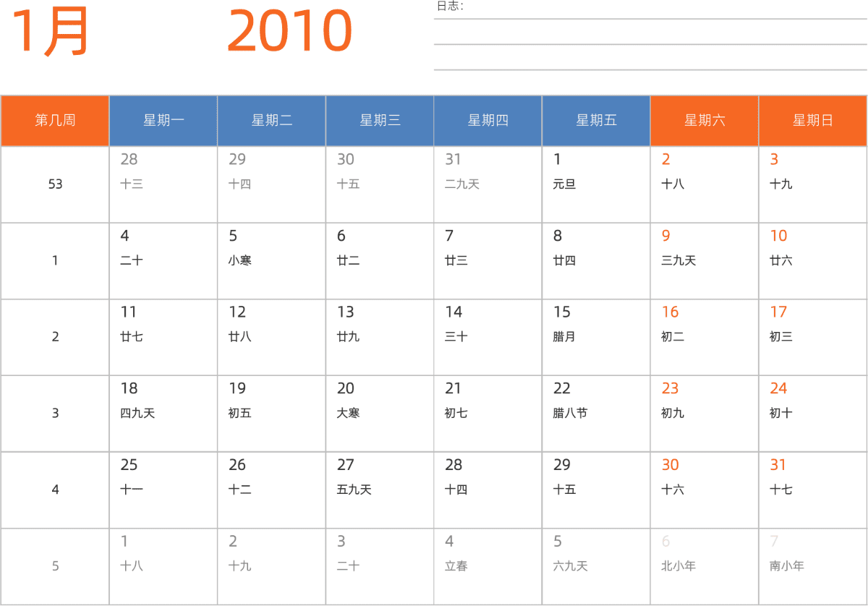Image resolution: width=868 pixels, height=606 pixels.
Task: Click date 13
Action: point(346,312)
